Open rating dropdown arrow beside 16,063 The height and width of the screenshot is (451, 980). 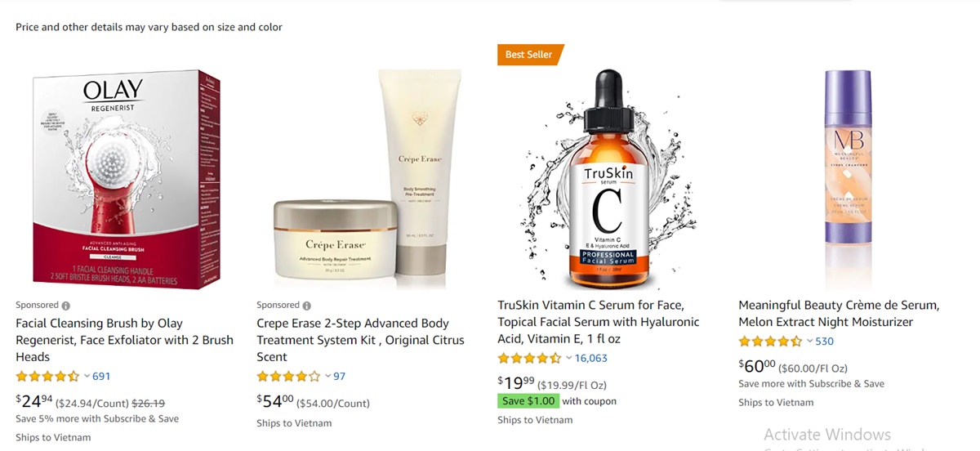coord(568,359)
